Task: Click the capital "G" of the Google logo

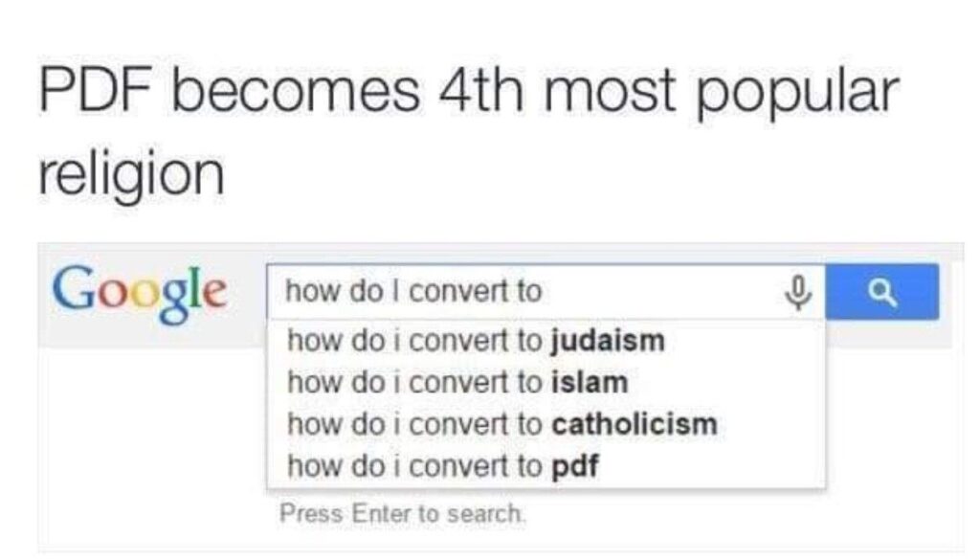Action: 76,286
